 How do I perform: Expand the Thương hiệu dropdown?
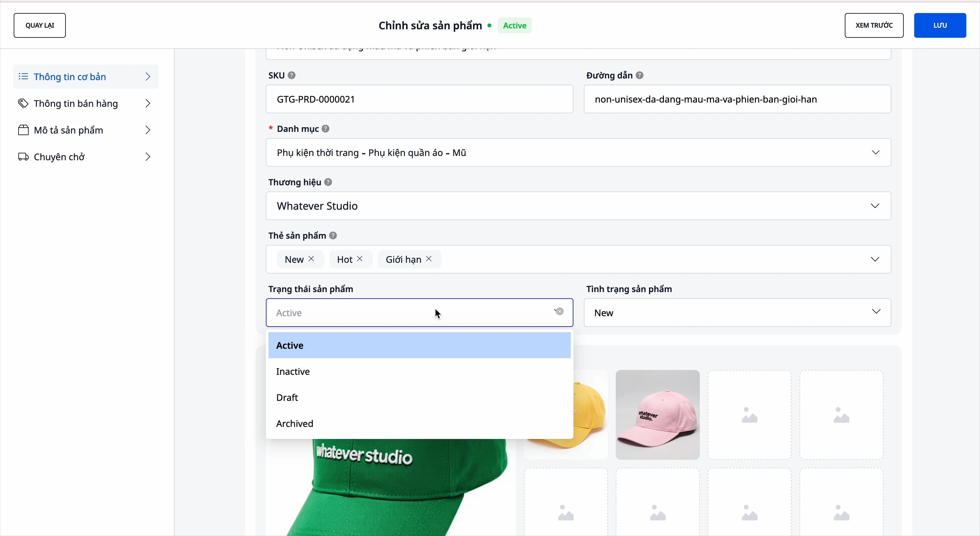click(x=876, y=206)
